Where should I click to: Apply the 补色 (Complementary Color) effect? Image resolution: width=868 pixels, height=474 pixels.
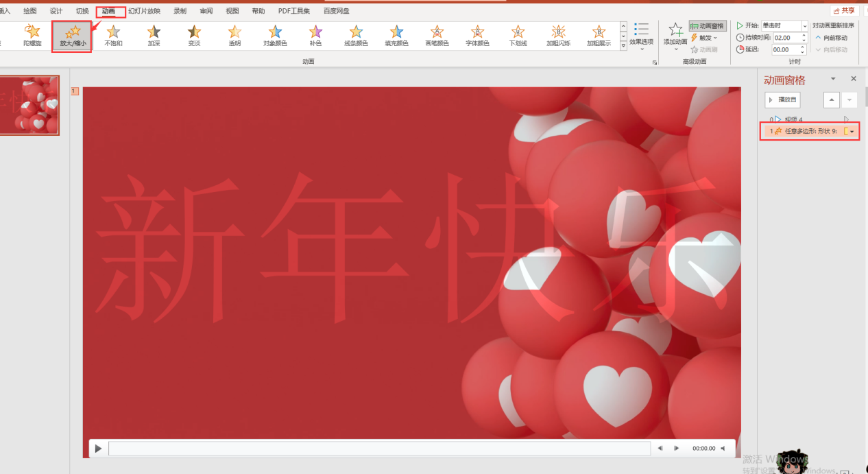coord(315,36)
